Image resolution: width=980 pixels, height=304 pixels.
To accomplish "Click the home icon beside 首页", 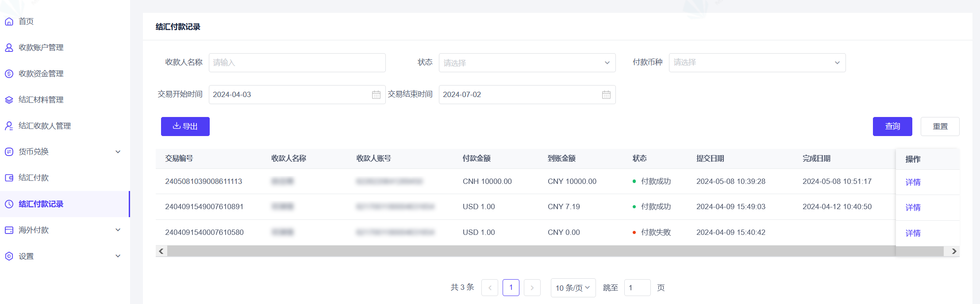I will (x=9, y=21).
